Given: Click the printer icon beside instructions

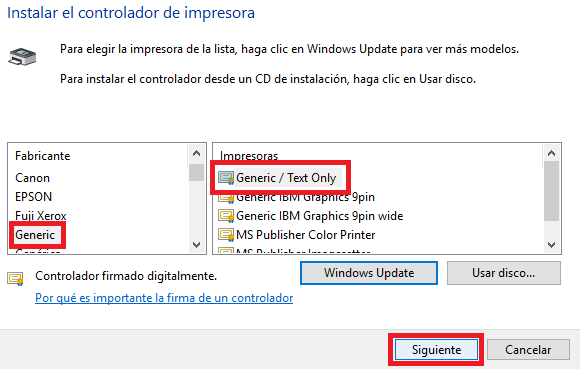Looking at the screenshot, I should click(x=22, y=57).
